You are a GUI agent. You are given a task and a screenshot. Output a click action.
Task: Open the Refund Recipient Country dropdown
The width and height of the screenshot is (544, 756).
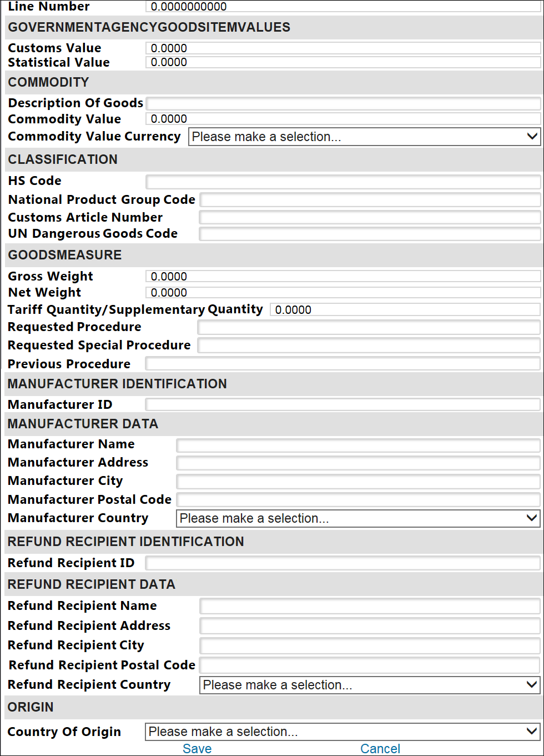(x=370, y=685)
